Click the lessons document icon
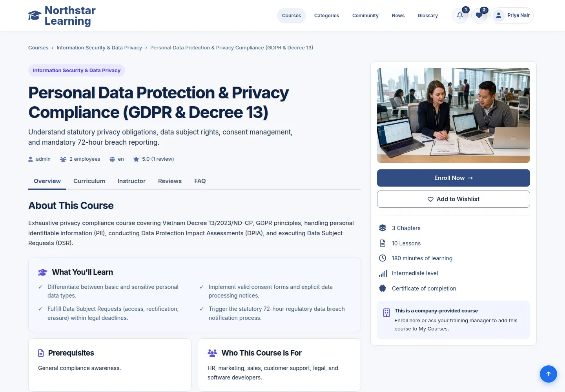This screenshot has width=565, height=392. 383,243
